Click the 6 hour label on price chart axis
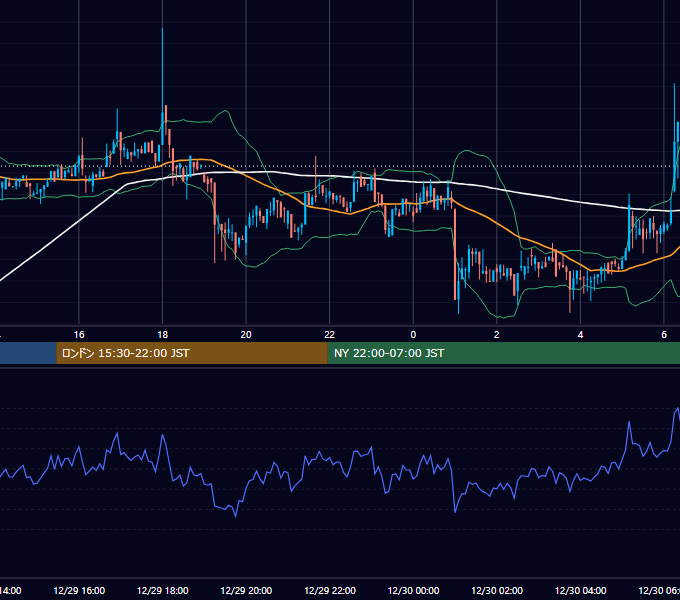This screenshot has height=600, width=680. pyautogui.click(x=664, y=335)
